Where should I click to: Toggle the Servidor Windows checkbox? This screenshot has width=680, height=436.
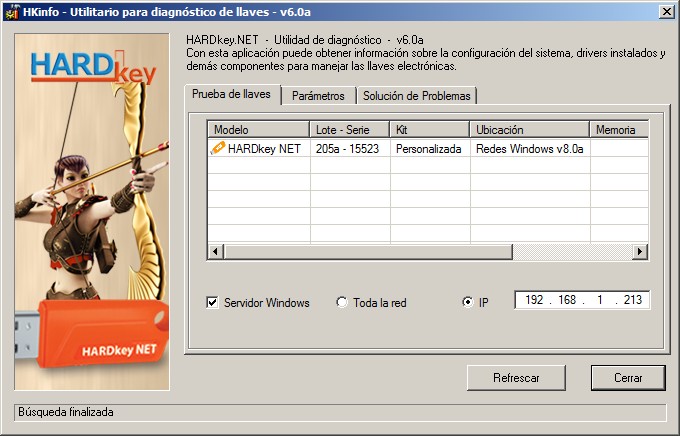pos(212,302)
